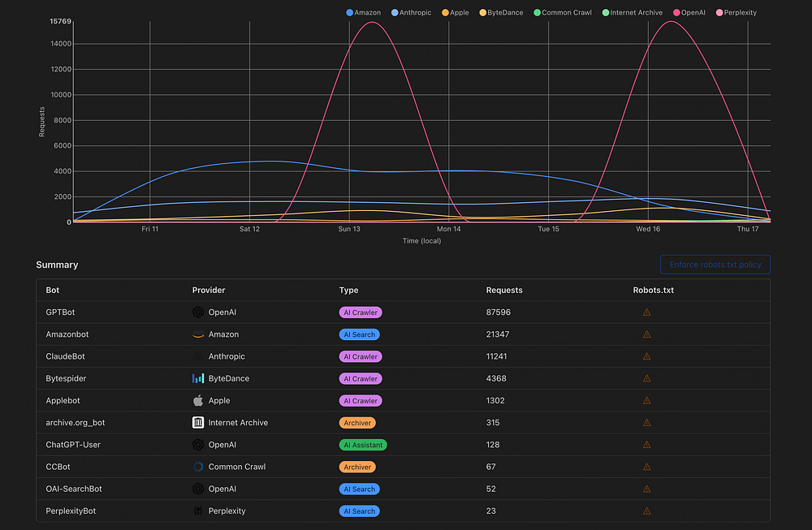Toggle Perplexity series in chart legend
The width and height of the screenshot is (812, 530).
click(736, 12)
